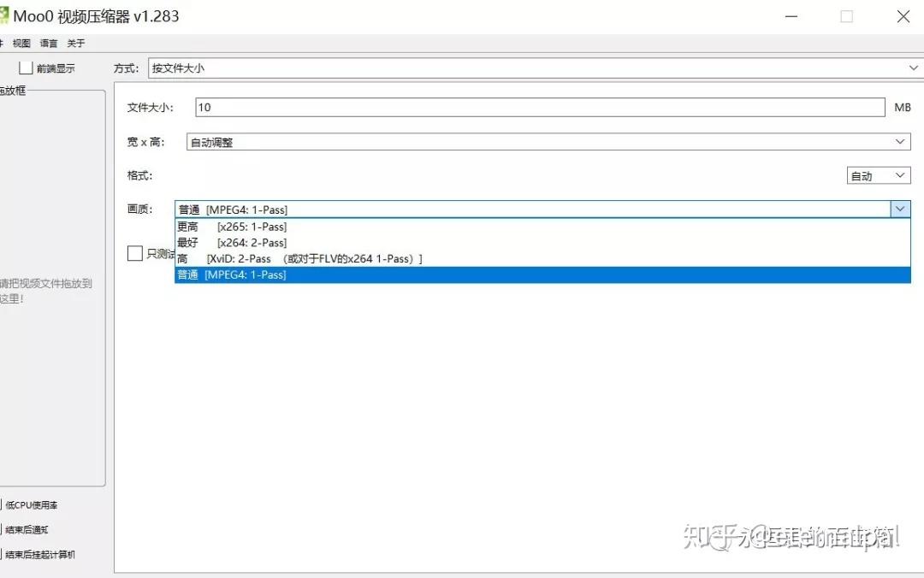Click the 宽x高 combo box arrow icon
The height and width of the screenshot is (578, 924).
pyautogui.click(x=899, y=141)
